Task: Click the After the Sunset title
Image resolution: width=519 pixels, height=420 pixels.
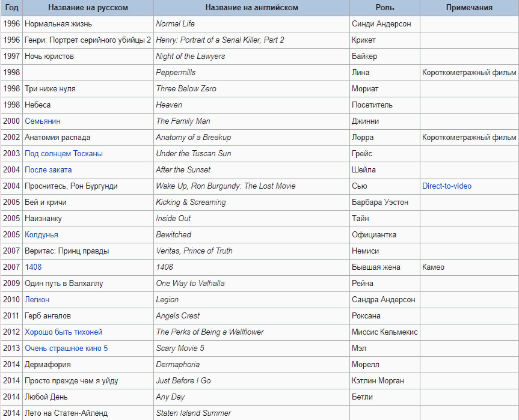Action: click(183, 169)
